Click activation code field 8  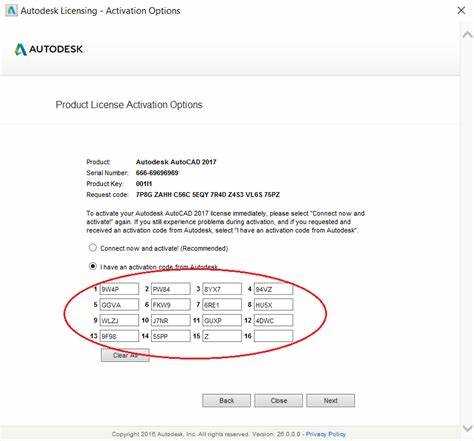tap(273, 305)
